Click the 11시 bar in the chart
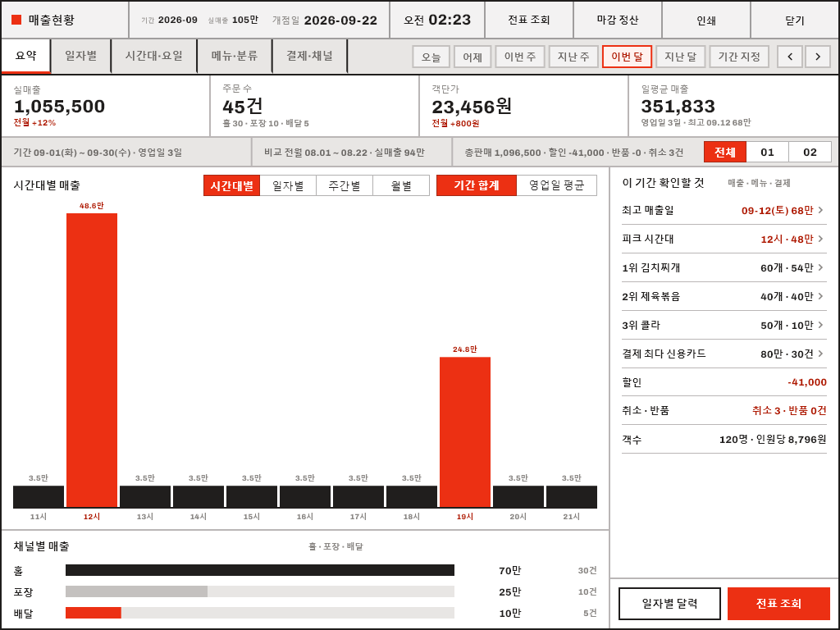 [39, 496]
